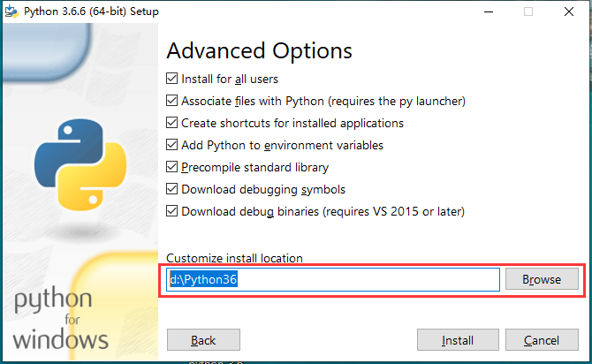
Task: Minimize the Python Setup window
Action: pos(489,11)
